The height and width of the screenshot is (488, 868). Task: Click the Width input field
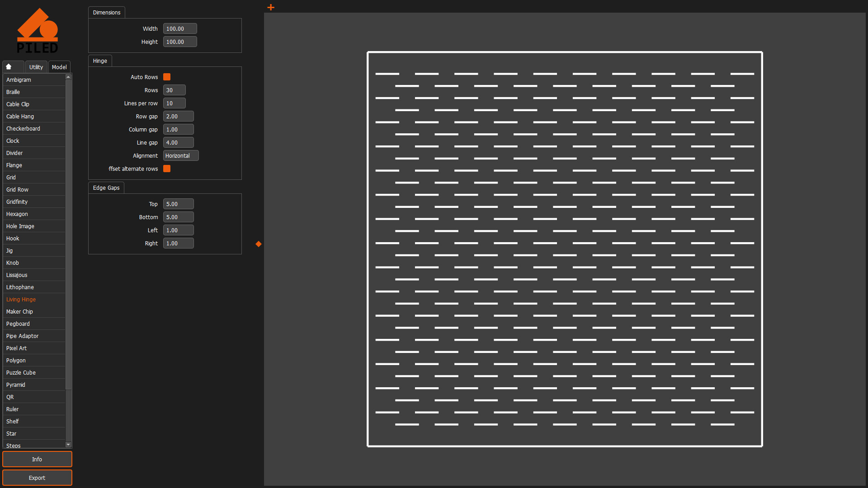point(179,28)
